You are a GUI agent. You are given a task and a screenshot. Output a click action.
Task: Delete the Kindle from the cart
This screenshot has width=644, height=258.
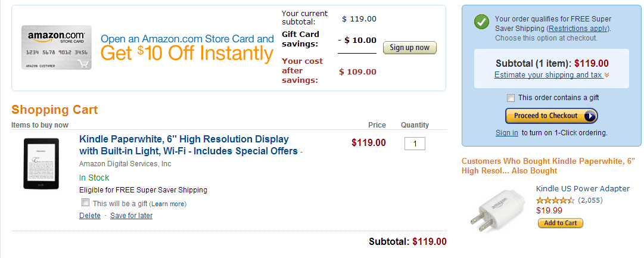point(90,216)
